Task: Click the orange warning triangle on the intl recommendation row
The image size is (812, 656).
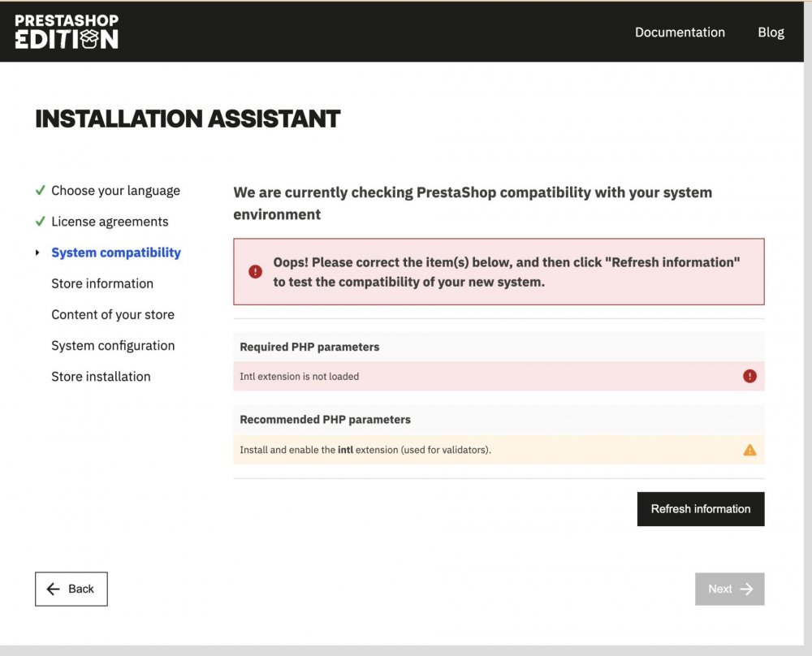Action: (x=749, y=450)
